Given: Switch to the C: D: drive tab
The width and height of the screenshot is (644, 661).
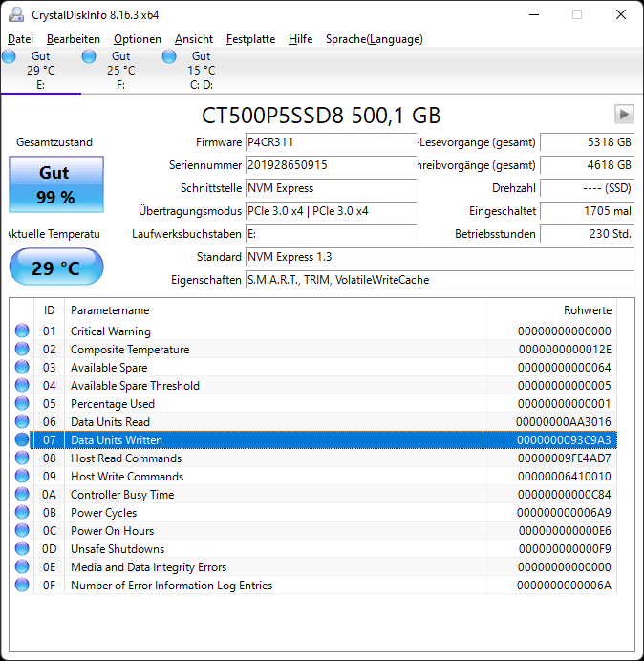Looking at the screenshot, I should point(202,71).
